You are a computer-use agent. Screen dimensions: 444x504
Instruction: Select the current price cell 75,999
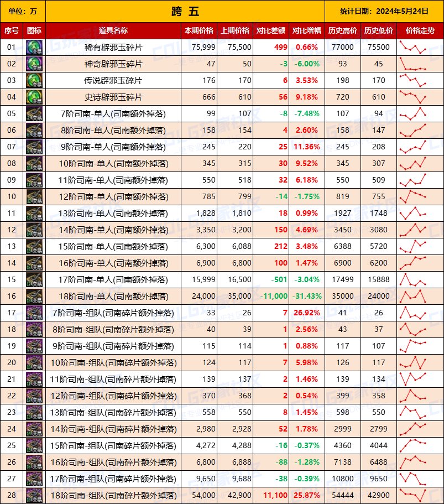[199, 47]
